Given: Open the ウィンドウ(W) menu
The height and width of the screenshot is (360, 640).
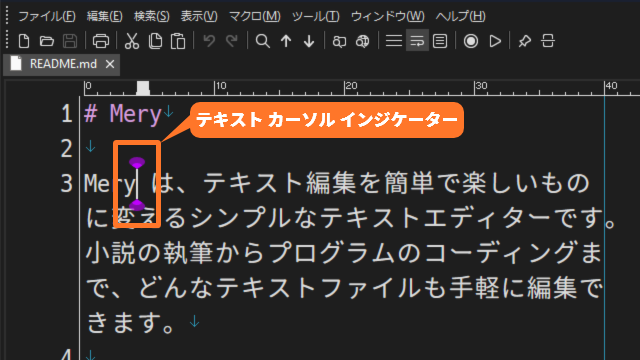Looking at the screenshot, I should tap(387, 16).
